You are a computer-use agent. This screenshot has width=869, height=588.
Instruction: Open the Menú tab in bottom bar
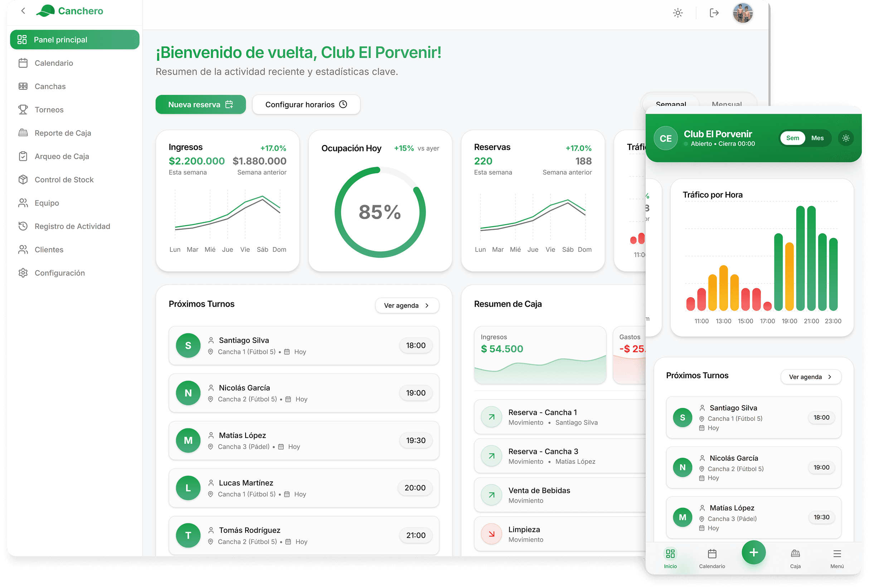click(x=837, y=558)
